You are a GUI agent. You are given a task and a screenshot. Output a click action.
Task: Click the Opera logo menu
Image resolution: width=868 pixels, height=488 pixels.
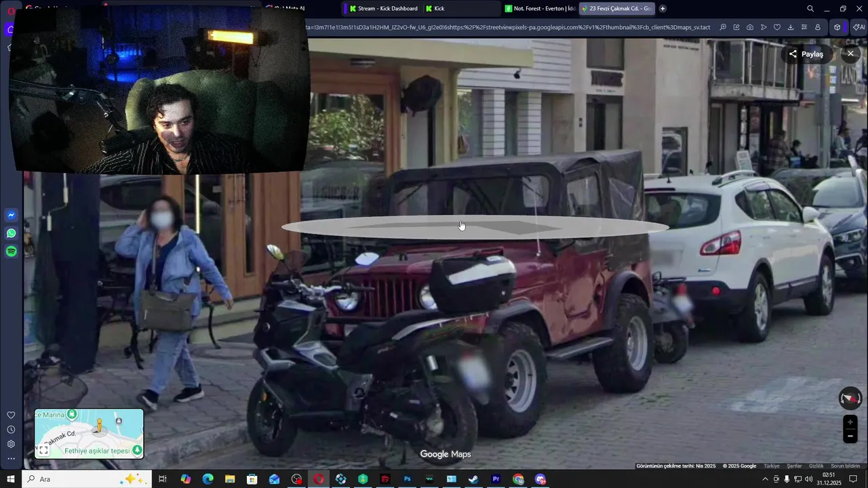tap(11, 9)
